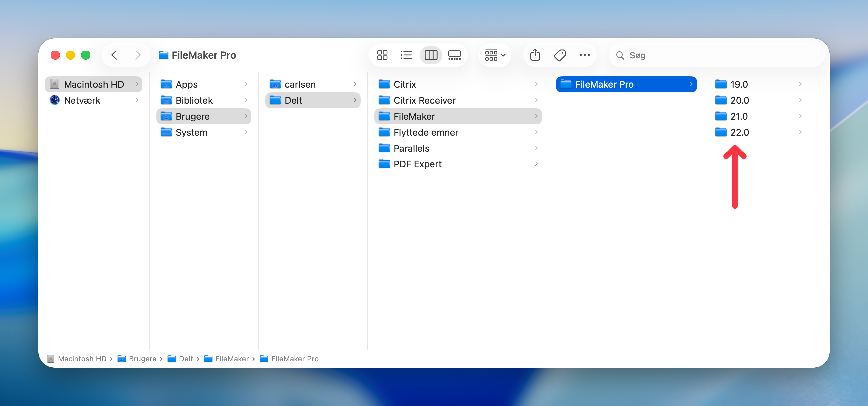
Task: Open the group-by options dropdown
Action: (495, 55)
